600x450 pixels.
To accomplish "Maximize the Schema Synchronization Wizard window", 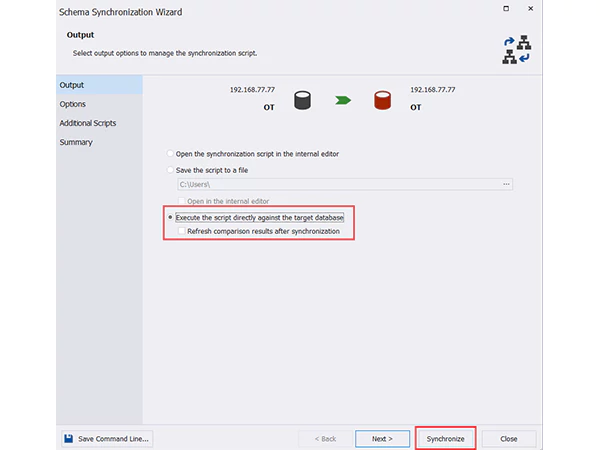I will tap(506, 8).
